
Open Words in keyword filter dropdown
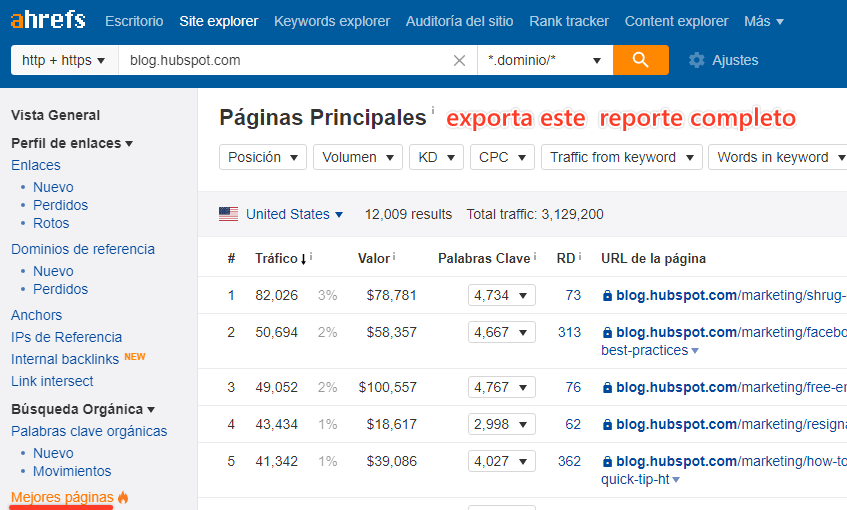click(778, 157)
